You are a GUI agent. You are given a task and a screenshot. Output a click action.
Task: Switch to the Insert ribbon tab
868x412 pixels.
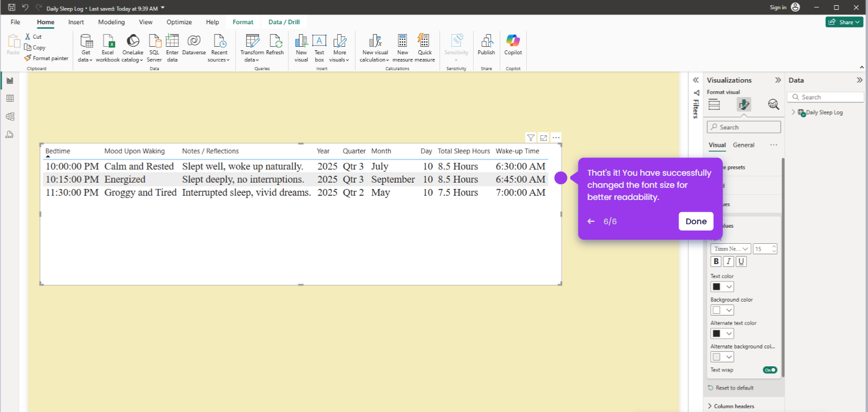[x=76, y=22]
